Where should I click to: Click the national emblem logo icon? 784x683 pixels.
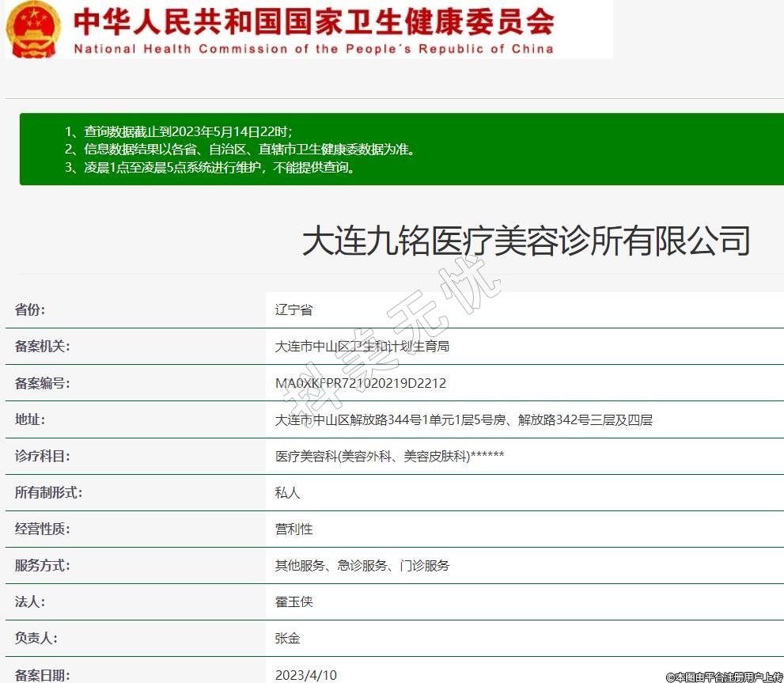pos(33,29)
